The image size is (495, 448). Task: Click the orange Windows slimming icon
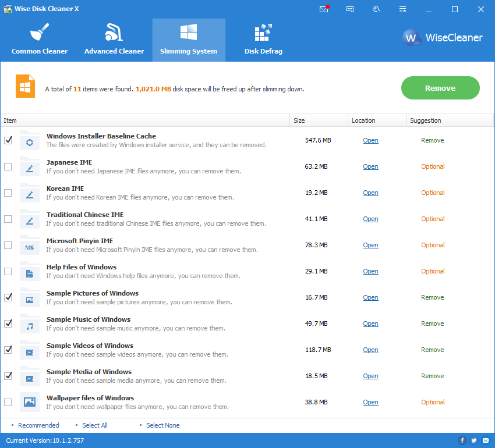[25, 86]
